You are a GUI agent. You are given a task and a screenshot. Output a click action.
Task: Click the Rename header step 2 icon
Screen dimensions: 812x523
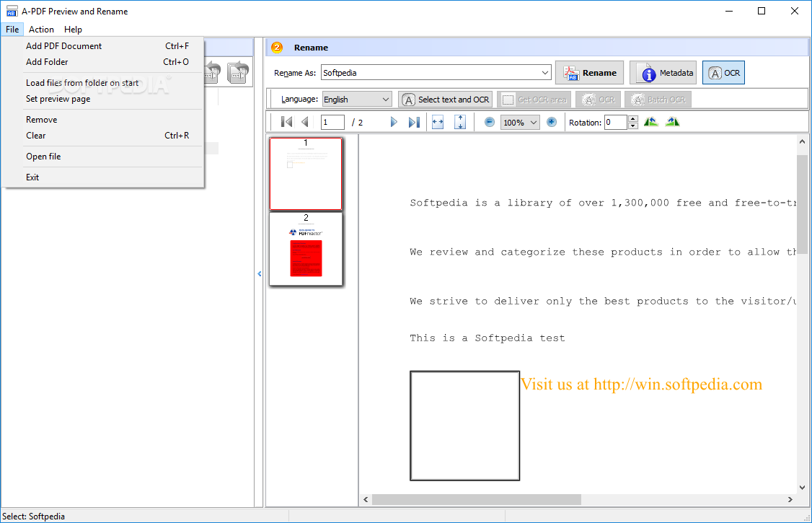click(x=277, y=48)
